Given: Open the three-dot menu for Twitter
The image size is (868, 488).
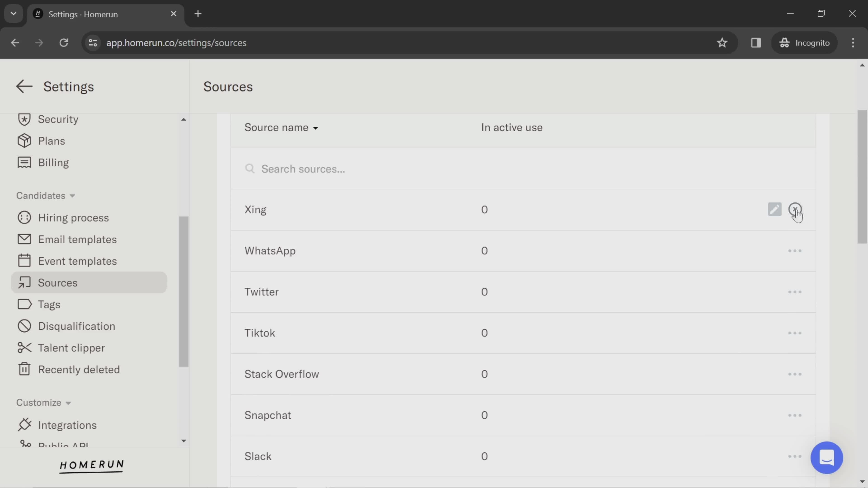Looking at the screenshot, I should pyautogui.click(x=795, y=292).
